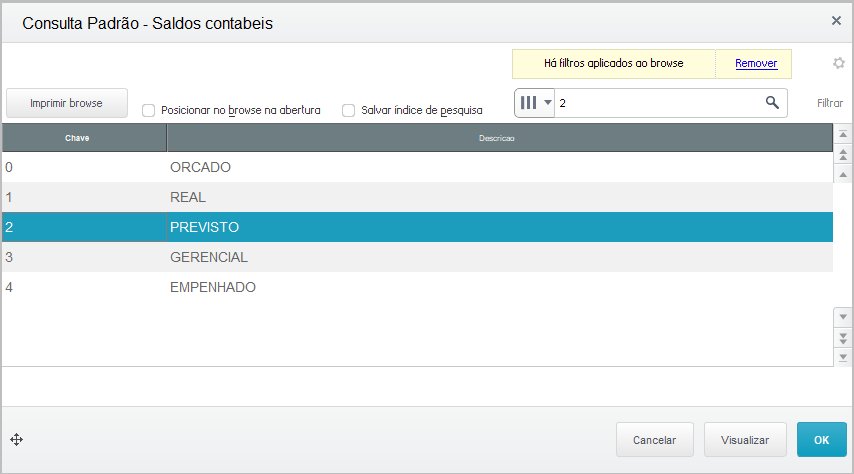854x474 pixels.
Task: Click the single line up arrow
Action: pos(842,172)
